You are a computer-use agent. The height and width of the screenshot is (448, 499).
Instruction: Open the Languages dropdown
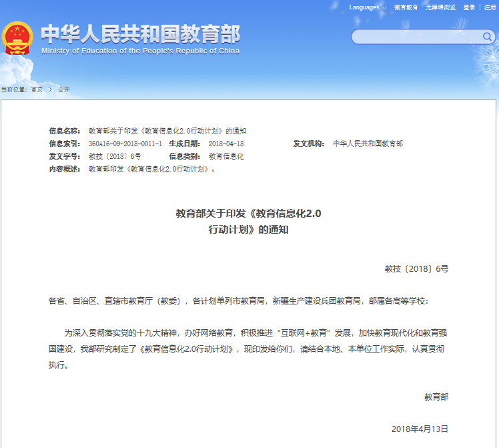[x=368, y=7]
